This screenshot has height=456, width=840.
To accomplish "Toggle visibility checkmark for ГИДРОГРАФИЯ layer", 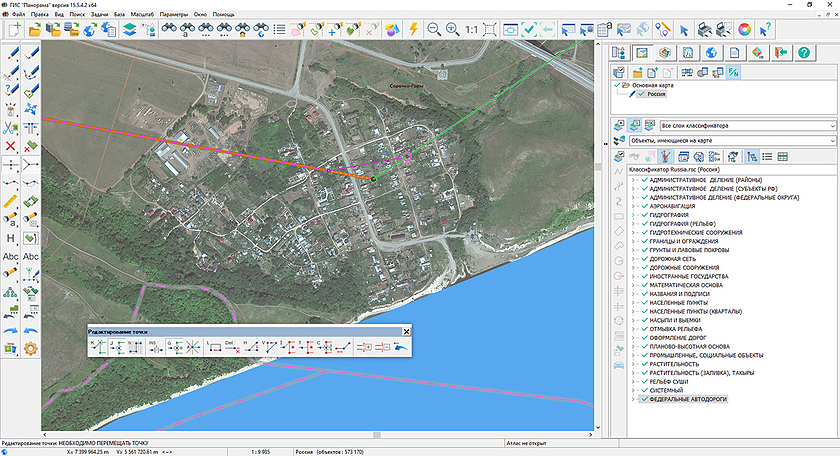I will point(643,215).
